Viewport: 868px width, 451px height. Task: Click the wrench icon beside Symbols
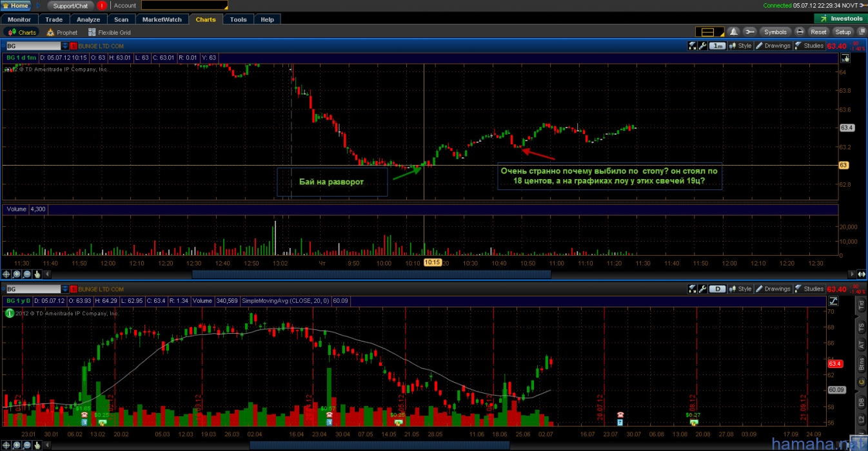(749, 32)
